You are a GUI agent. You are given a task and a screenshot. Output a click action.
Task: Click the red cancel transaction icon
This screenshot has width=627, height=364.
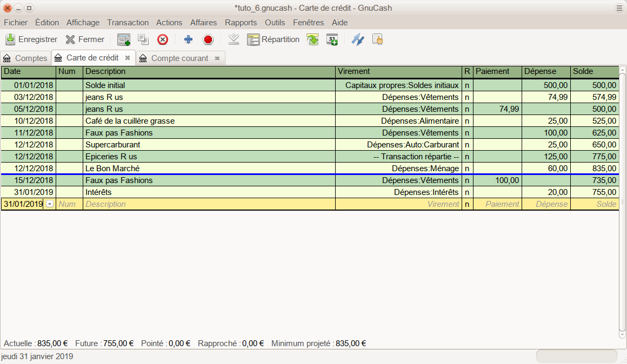pyautogui.click(x=208, y=39)
